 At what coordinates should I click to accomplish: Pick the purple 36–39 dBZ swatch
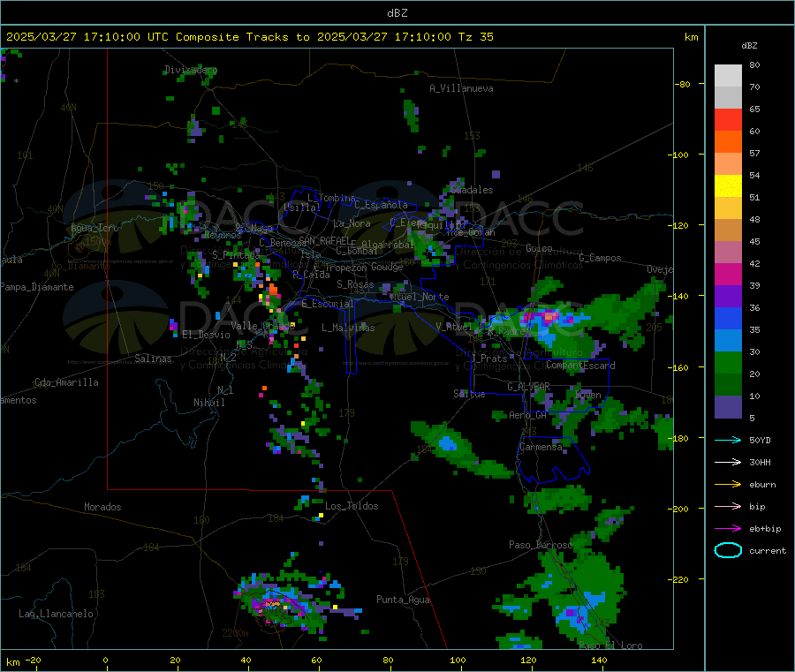pyautogui.click(x=728, y=297)
